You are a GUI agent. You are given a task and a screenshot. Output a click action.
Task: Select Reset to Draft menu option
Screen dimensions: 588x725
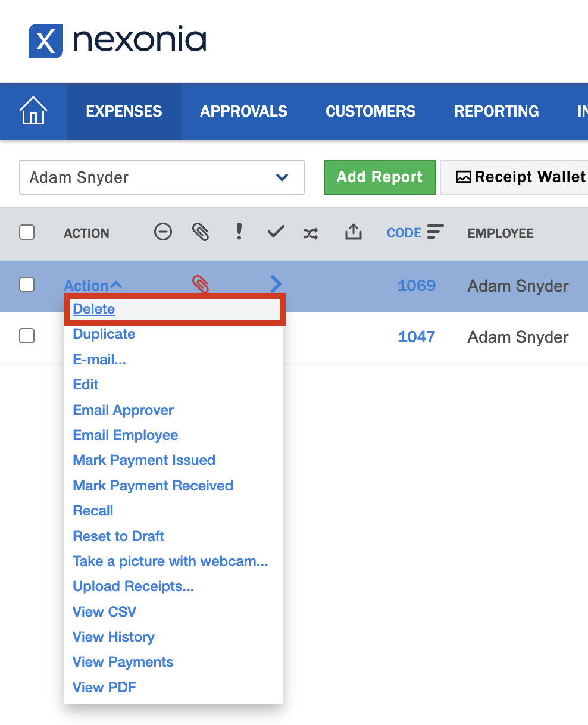point(118,536)
